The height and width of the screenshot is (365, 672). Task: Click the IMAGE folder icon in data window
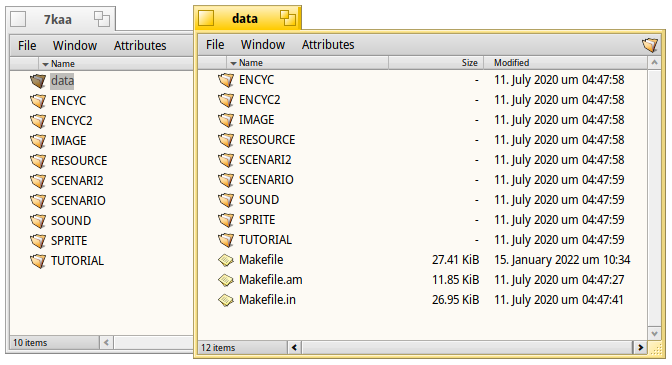click(x=226, y=120)
